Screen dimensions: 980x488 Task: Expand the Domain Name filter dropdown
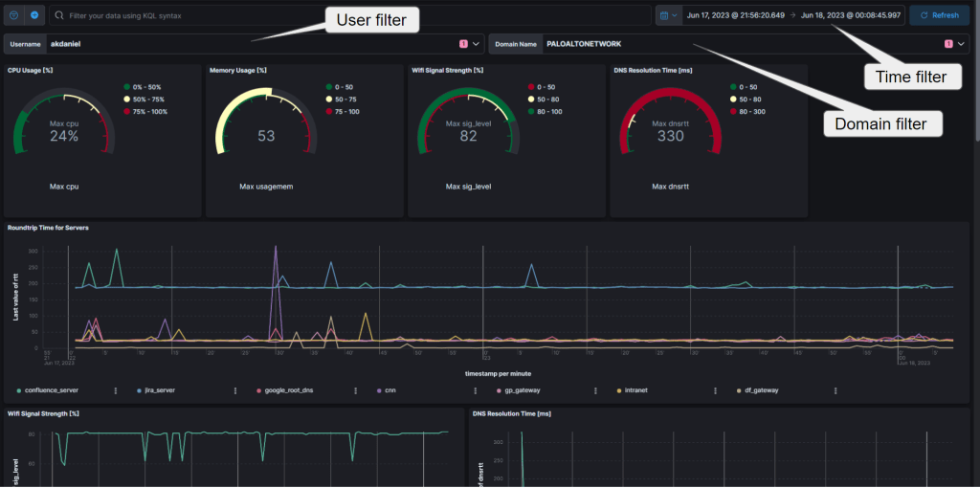click(x=960, y=44)
